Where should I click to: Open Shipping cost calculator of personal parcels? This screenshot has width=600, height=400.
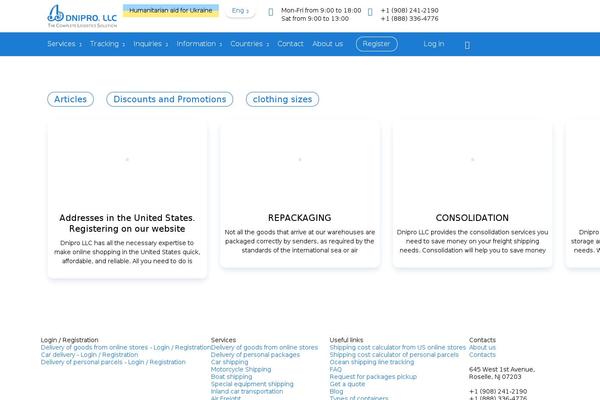coord(394,355)
